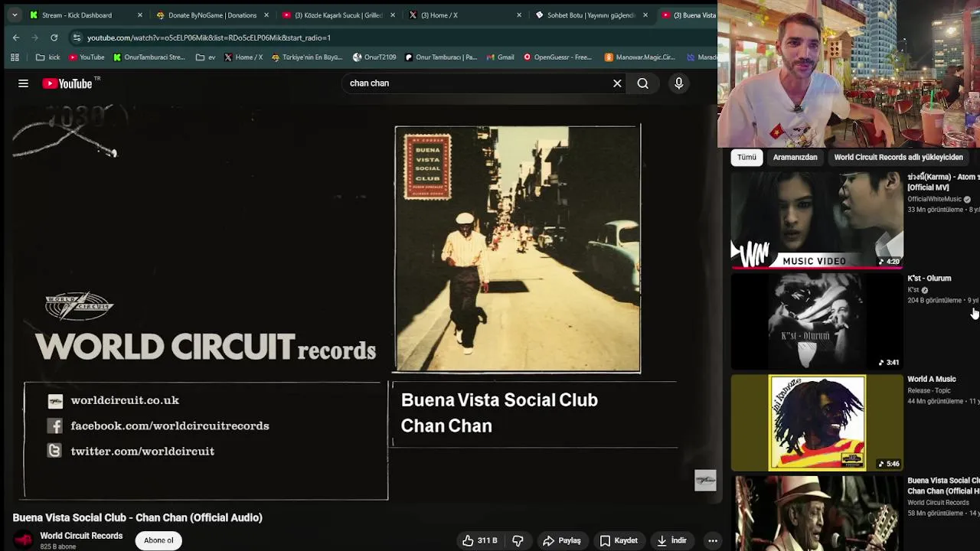Go to the YouTube home logo
The height and width of the screenshot is (551, 980).
coord(67,83)
